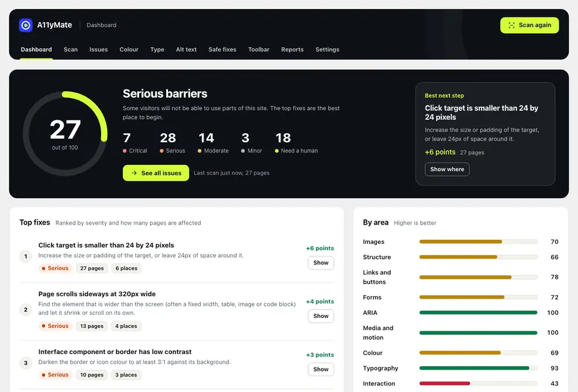578x392 pixels.
Task: Switch to the Scan tab
Action: (70, 49)
